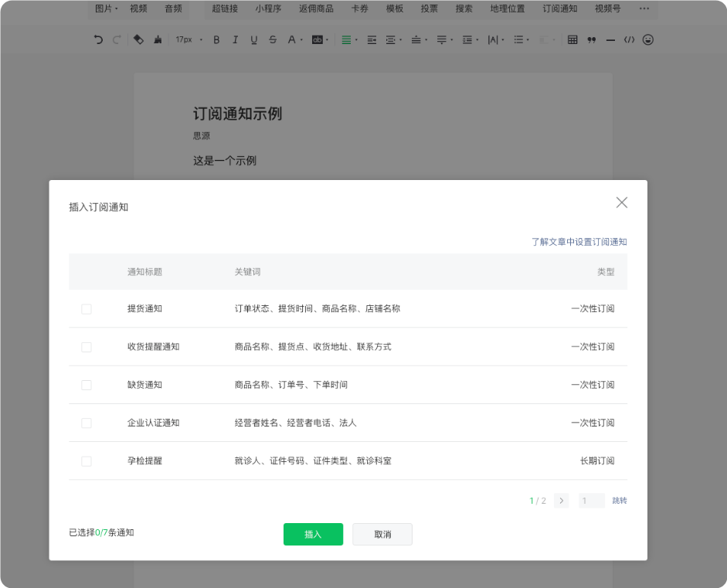Open the text background color picker
727x588 pixels.
319,39
